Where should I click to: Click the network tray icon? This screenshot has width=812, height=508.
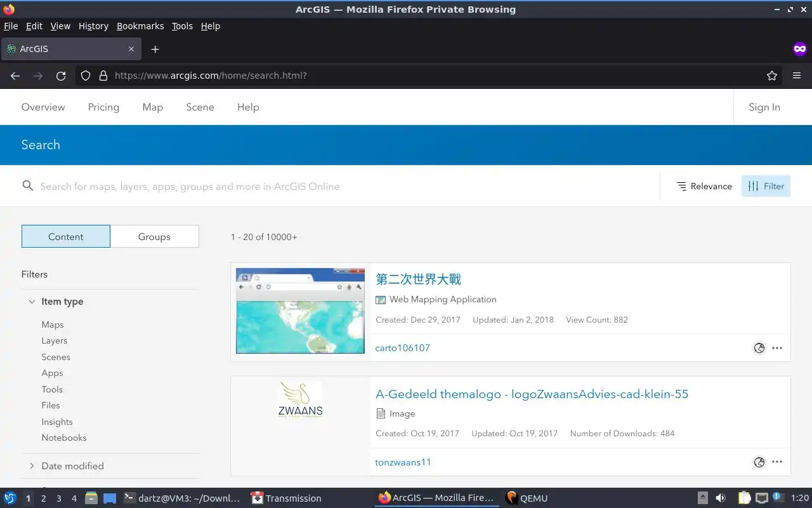[762, 498]
